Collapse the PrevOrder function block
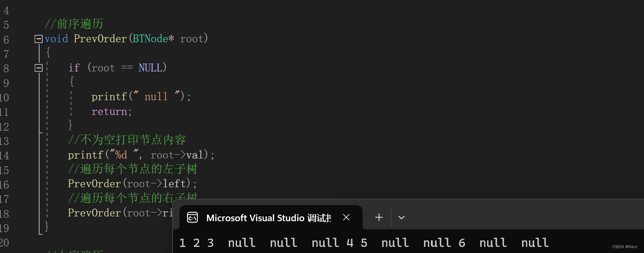 38,39
